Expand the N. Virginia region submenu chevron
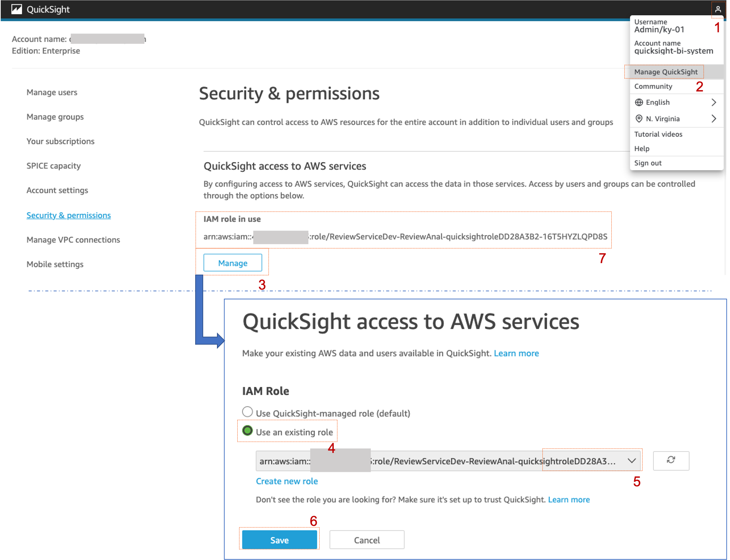 [x=713, y=118]
